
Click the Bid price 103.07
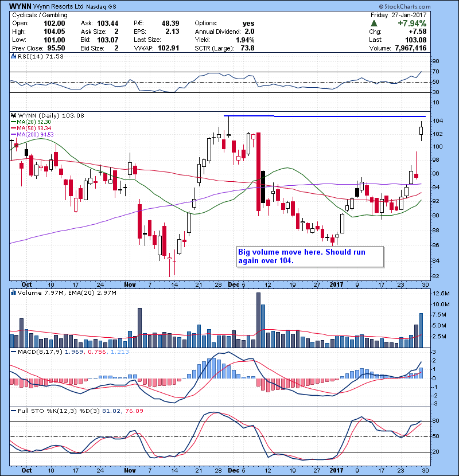point(108,40)
